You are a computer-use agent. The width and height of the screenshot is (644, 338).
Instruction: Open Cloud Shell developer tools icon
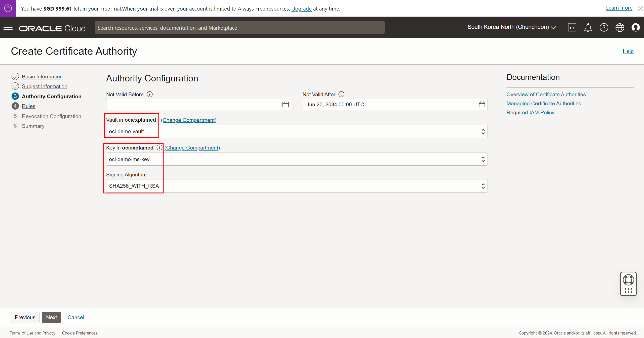(572, 27)
